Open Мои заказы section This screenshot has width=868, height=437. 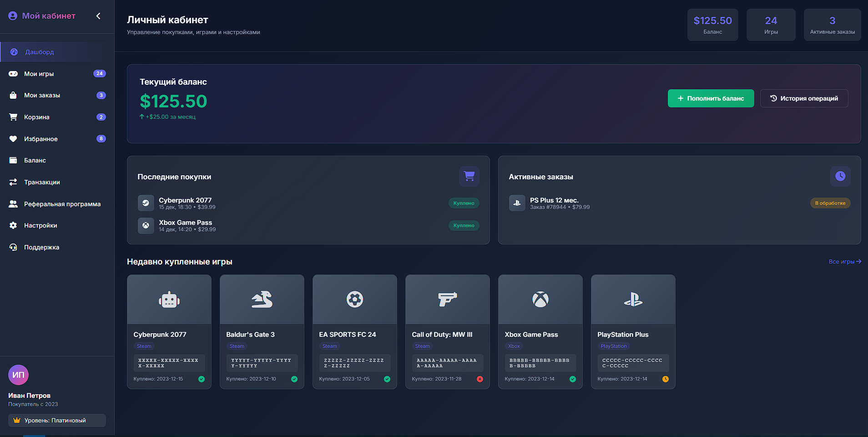click(57, 95)
